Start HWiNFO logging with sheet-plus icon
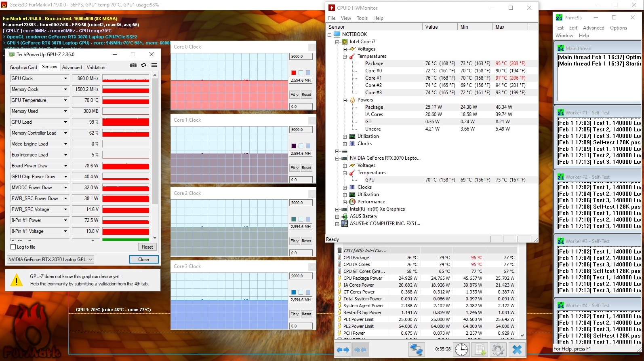Screen dimensions: 644x361 [480, 349]
